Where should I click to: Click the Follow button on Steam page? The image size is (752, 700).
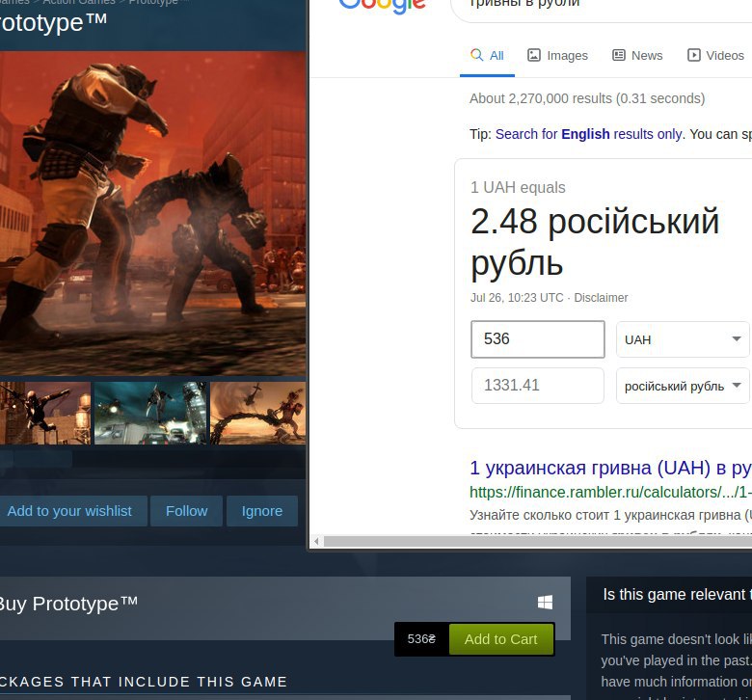[x=187, y=511]
